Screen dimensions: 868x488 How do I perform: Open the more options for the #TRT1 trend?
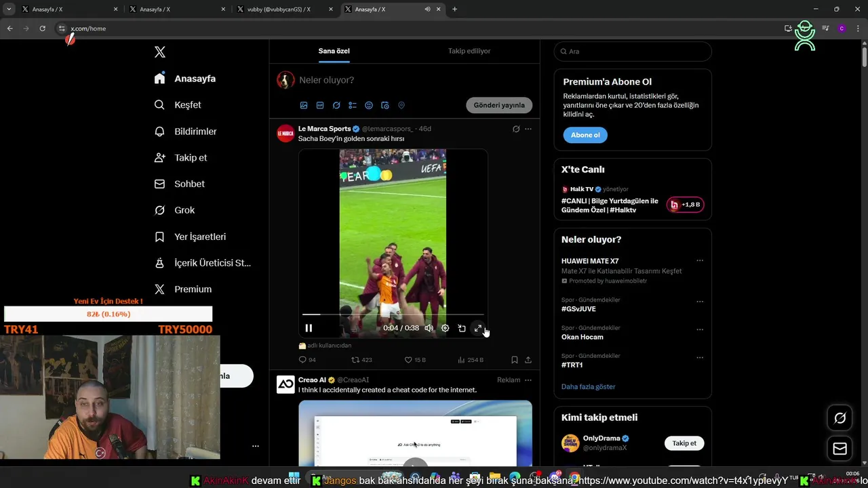tap(700, 358)
